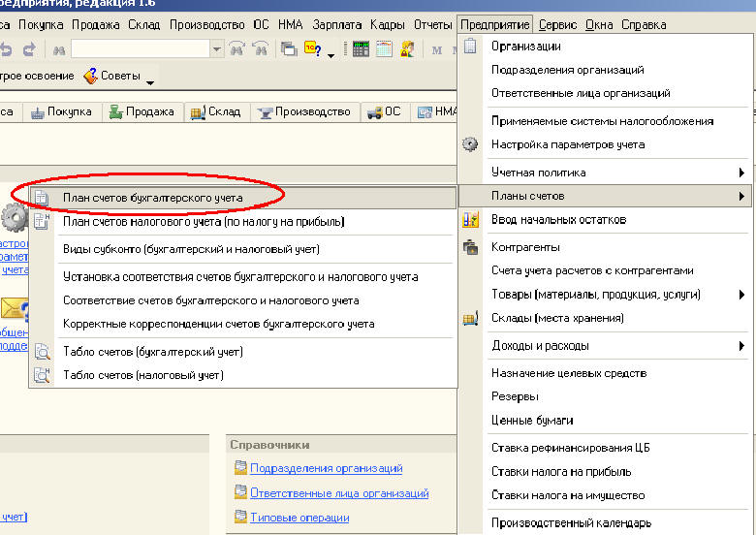The width and height of the screenshot is (756, 535).
Task: Click the 1C help icon with question mark
Action: pos(313,48)
